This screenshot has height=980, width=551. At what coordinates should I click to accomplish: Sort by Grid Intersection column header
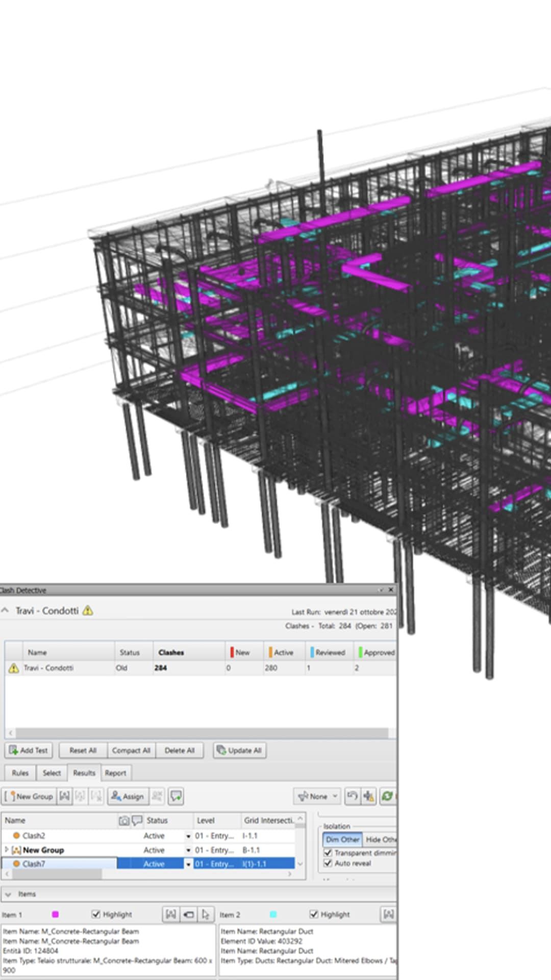tap(268, 820)
